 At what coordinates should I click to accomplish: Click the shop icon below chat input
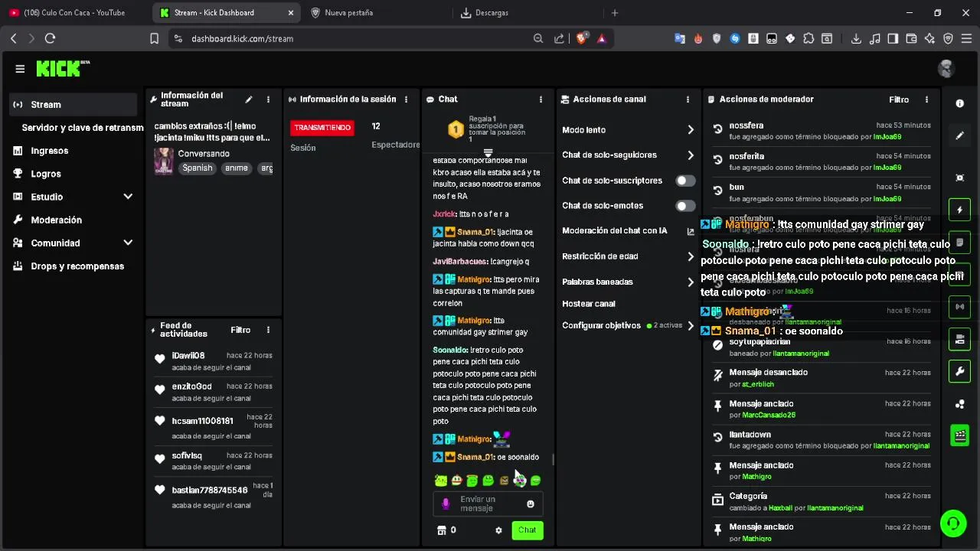[441, 530]
